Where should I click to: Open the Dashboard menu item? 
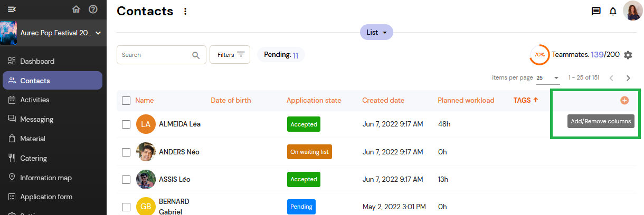pos(52,61)
